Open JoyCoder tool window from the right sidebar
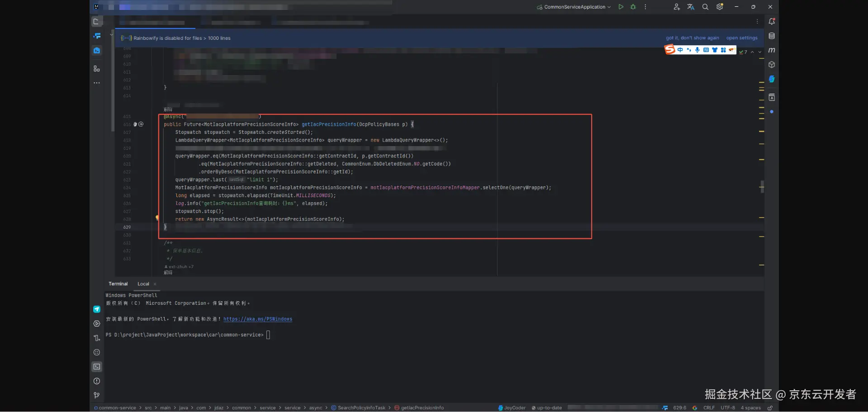The image size is (868, 412). click(x=772, y=79)
